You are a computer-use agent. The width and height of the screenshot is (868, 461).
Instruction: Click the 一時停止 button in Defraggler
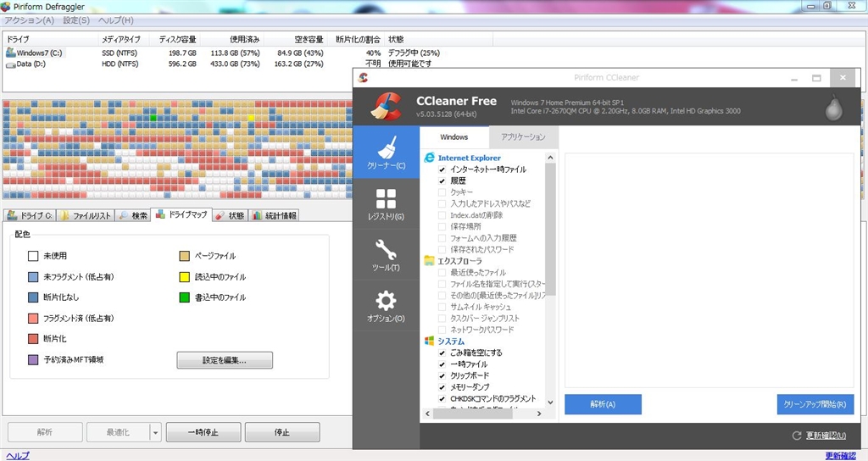coord(203,432)
